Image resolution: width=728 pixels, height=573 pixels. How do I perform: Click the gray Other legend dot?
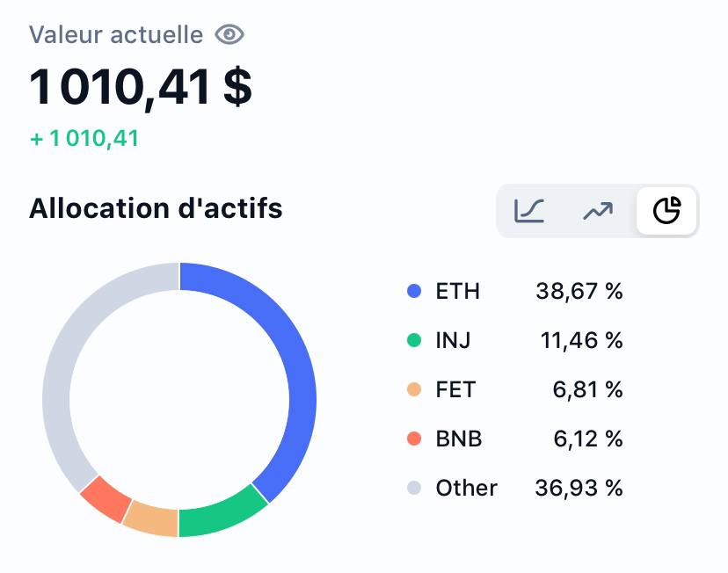(413, 488)
